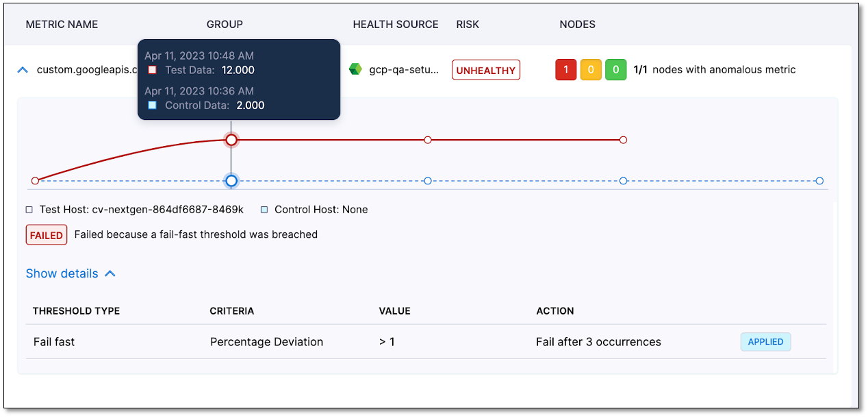The height and width of the screenshot is (418, 868).
Task: Click the last red test data point
Action: pos(623,140)
